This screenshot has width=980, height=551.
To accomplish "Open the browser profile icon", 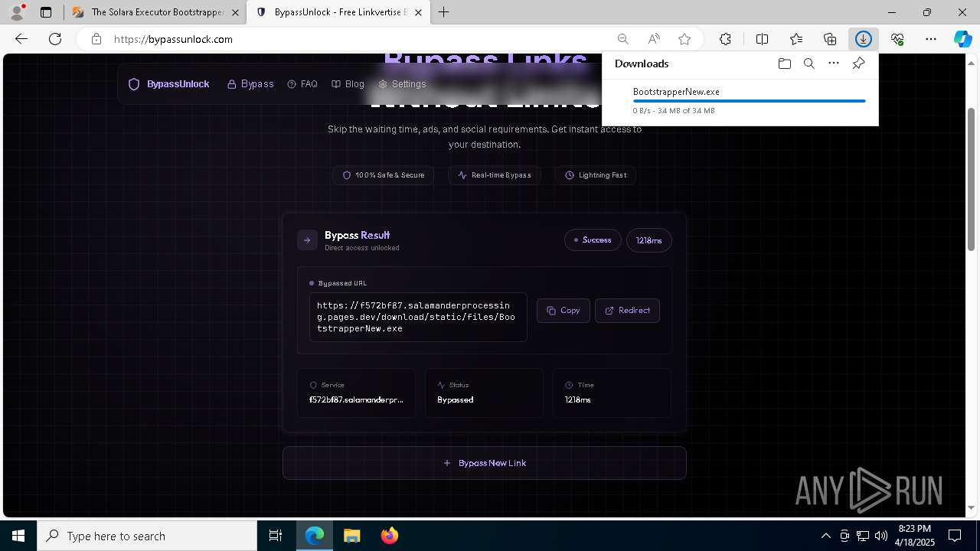I will point(17,12).
